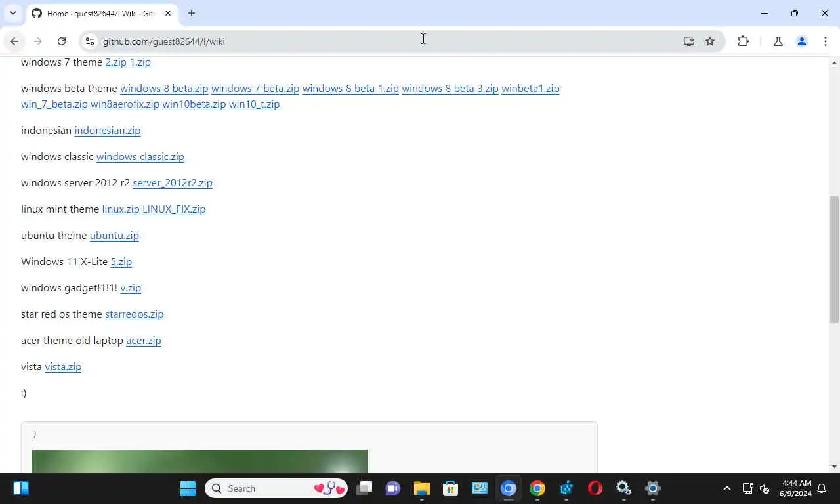Viewport: 840px width, 504px height.
Task: Open Chrome Labs flask icon
Action: [x=778, y=41]
